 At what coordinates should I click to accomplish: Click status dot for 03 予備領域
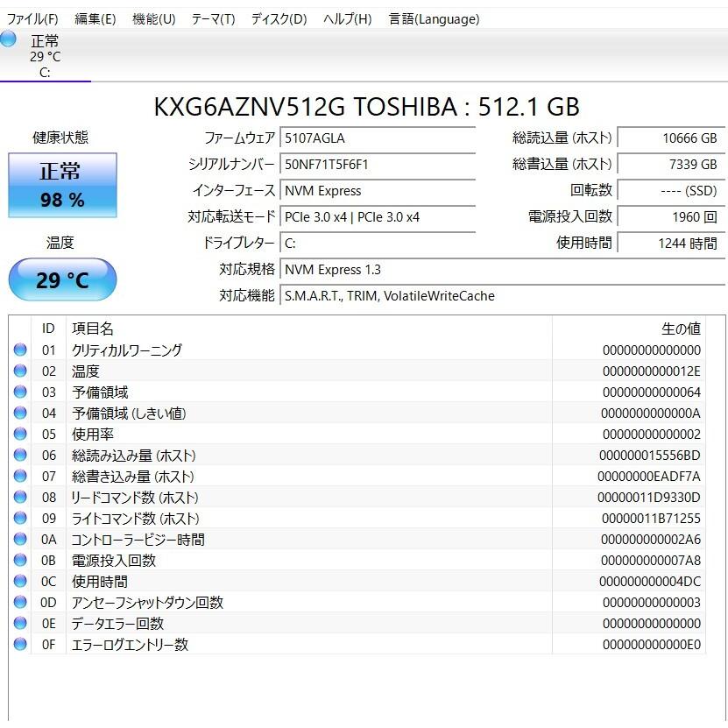coord(20,392)
